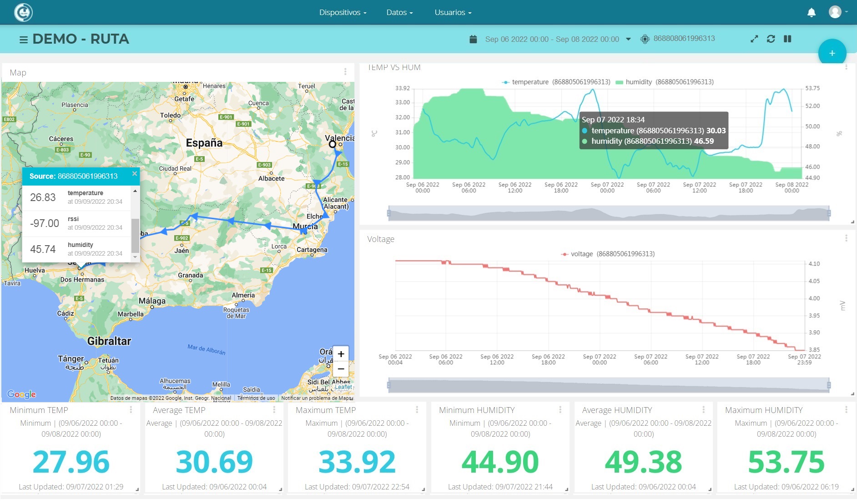
Task: Click popup scrollbar up arrow
Action: click(x=135, y=191)
